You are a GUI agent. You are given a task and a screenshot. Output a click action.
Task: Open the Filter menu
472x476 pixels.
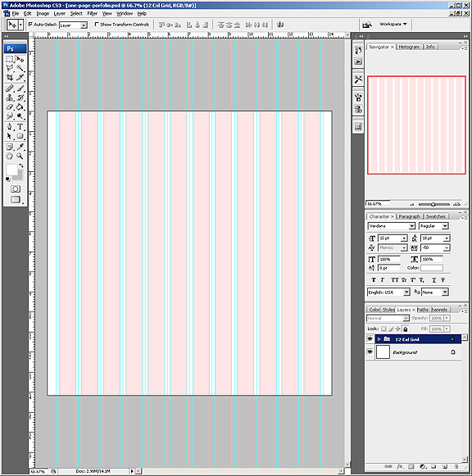[x=93, y=14]
